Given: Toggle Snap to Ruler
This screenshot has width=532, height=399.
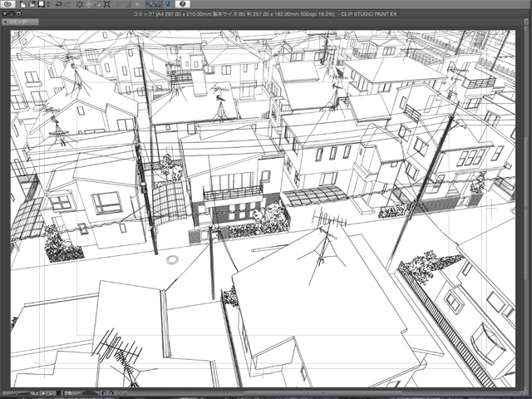Looking at the screenshot, I should (149, 4).
